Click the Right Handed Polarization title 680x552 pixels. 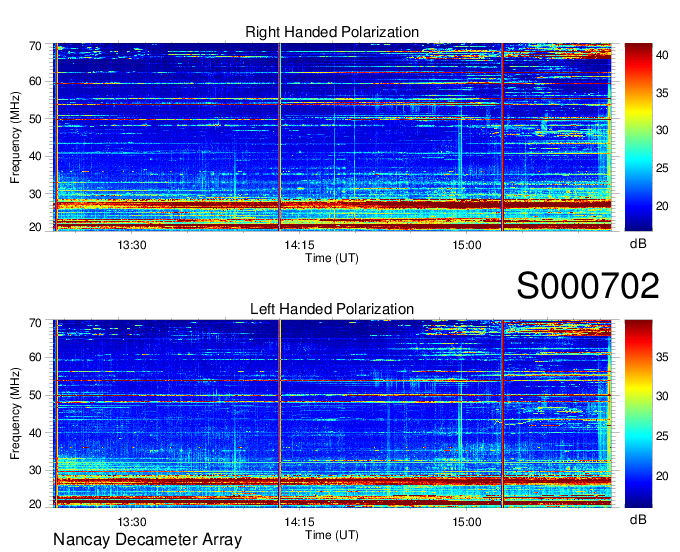coord(332,32)
